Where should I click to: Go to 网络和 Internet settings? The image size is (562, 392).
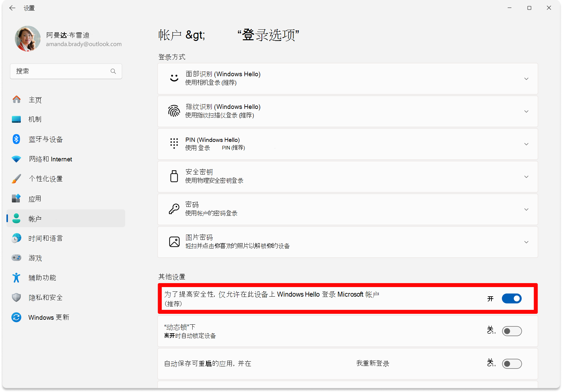pos(66,159)
